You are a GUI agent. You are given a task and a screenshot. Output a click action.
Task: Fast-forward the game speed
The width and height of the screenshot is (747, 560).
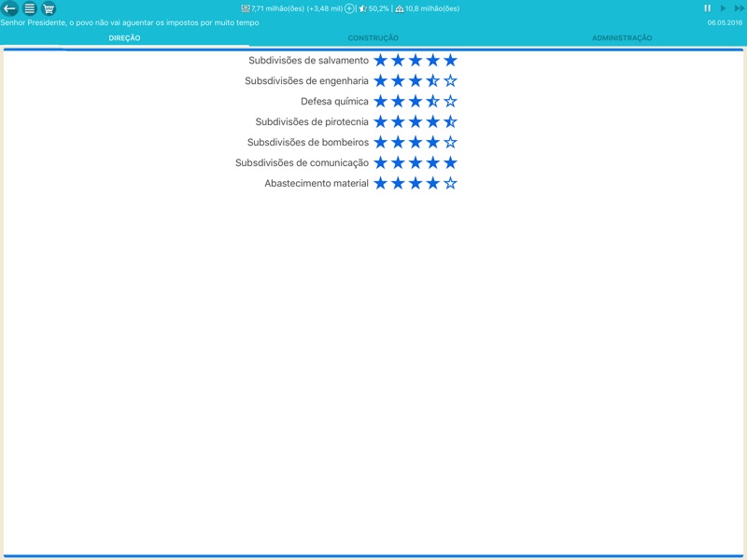pos(739,8)
